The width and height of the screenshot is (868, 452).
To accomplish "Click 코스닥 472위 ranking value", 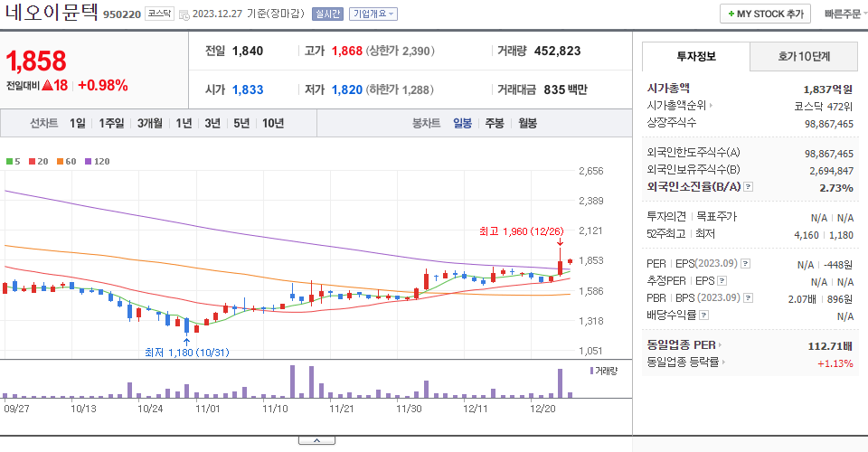I will click(x=823, y=107).
